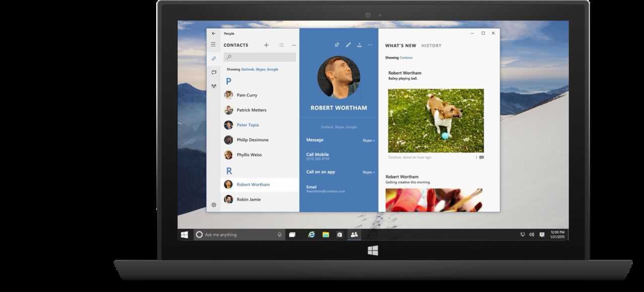644x292 pixels.
Task: Click the add new contact plus icon
Action: [266, 45]
